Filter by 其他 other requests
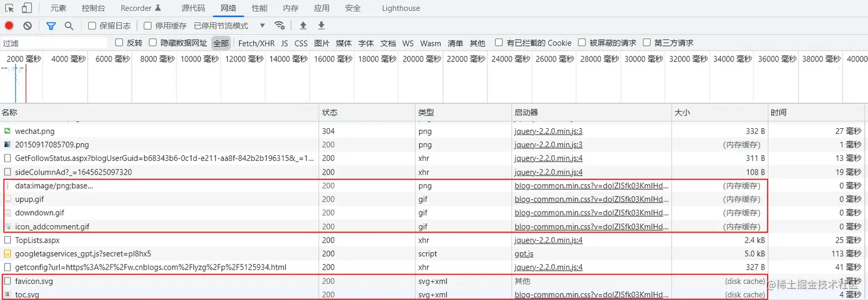 [477, 43]
